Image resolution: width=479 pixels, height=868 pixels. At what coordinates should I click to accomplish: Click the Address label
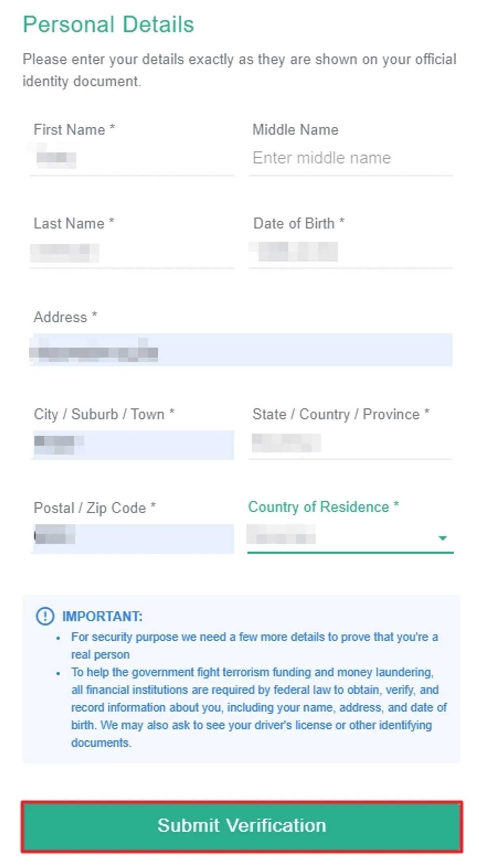pos(65,317)
